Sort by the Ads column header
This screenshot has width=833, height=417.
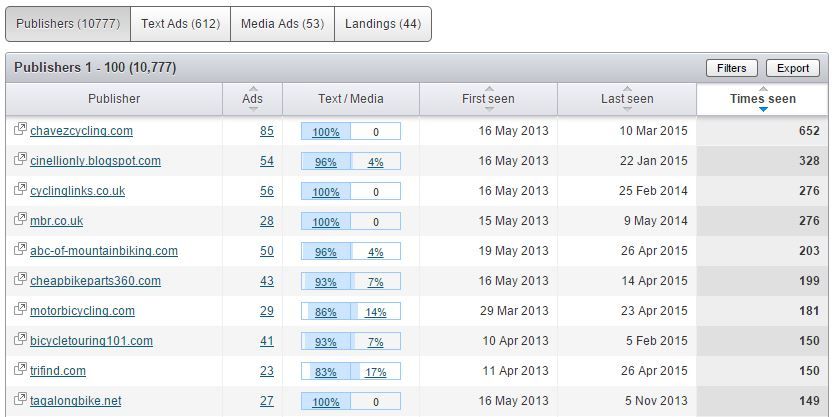pos(252,99)
